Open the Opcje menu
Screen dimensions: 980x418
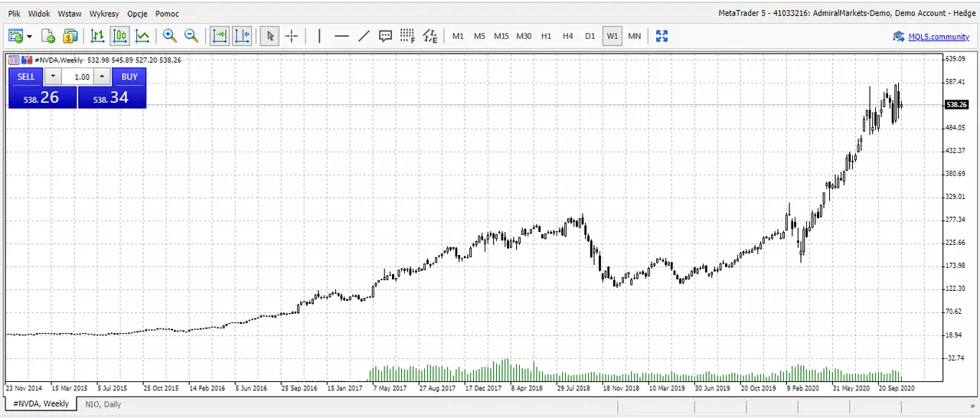coord(138,14)
